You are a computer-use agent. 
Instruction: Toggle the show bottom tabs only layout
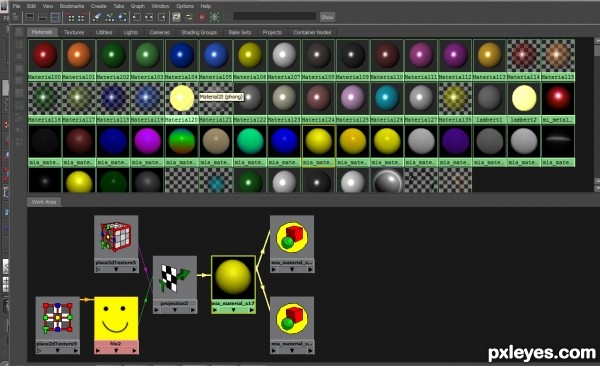click(x=42, y=17)
